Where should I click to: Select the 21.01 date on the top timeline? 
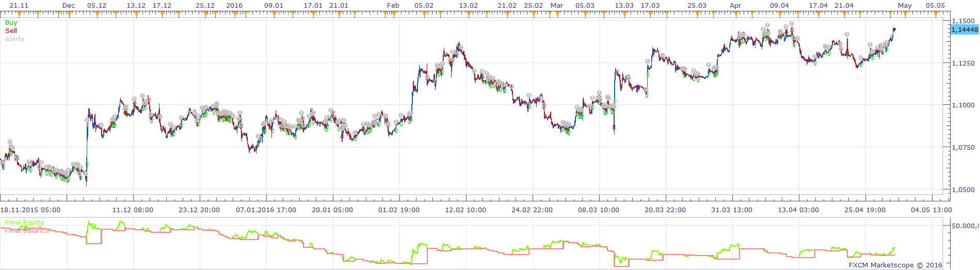pyautogui.click(x=339, y=6)
